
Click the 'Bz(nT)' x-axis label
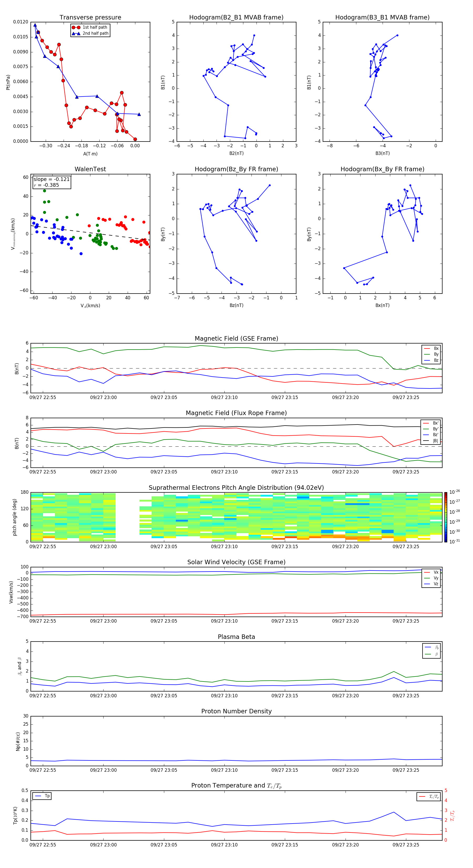pyautogui.click(x=236, y=306)
